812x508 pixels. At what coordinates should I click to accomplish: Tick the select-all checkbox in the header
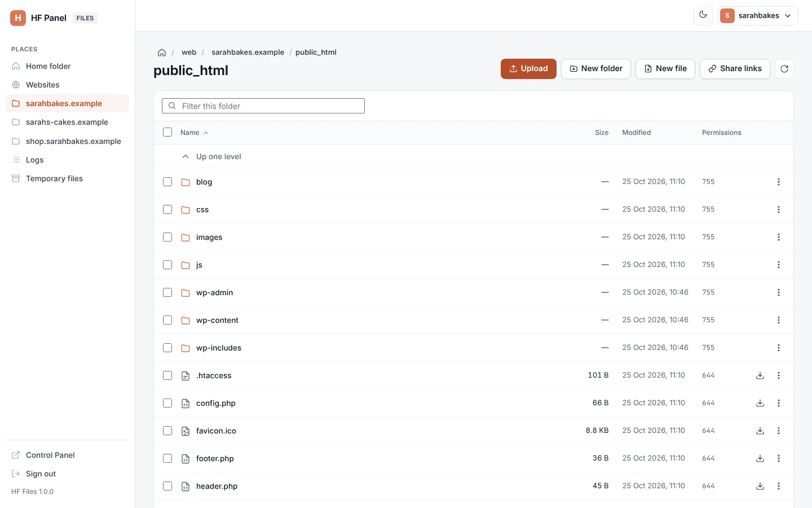click(x=167, y=132)
